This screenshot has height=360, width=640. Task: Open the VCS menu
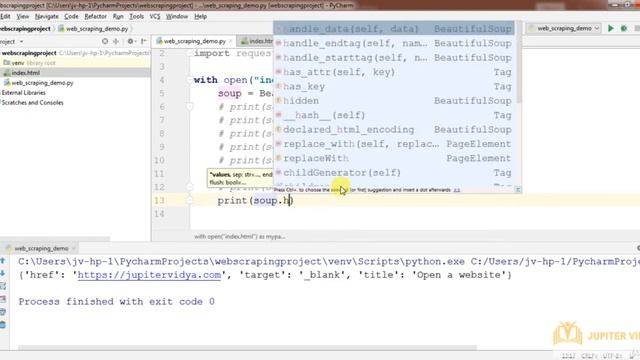(x=155, y=16)
